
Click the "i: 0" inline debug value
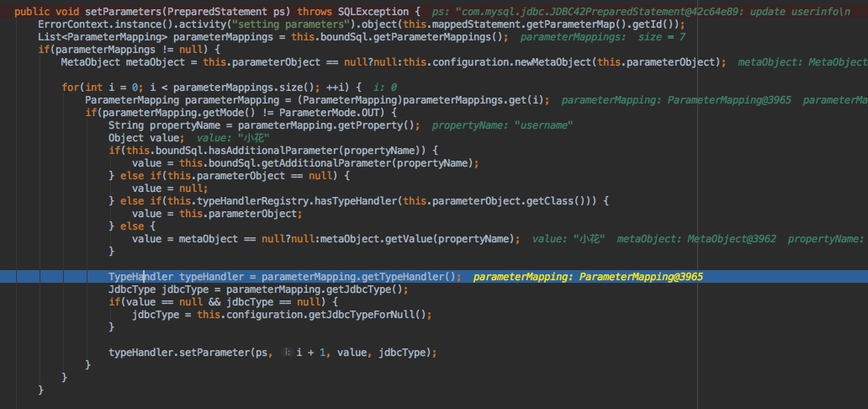pyautogui.click(x=385, y=88)
